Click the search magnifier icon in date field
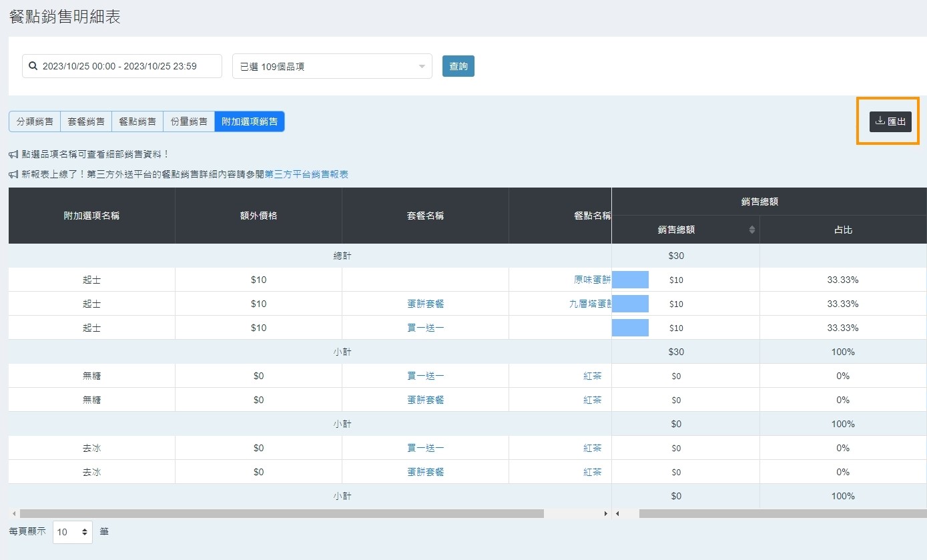 coord(33,66)
